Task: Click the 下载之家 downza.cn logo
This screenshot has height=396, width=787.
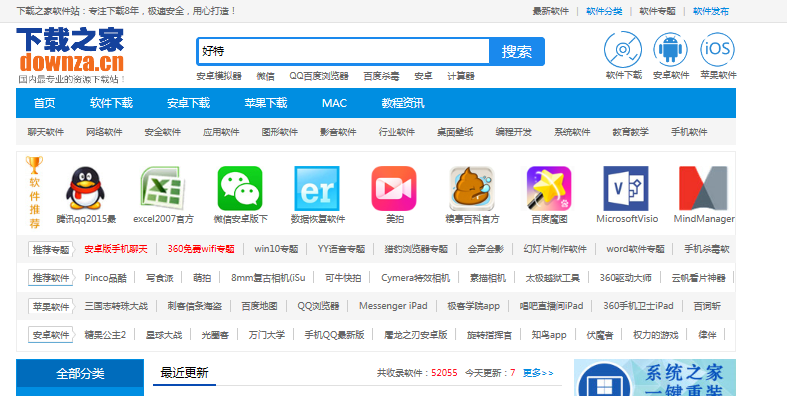Action: (70, 55)
